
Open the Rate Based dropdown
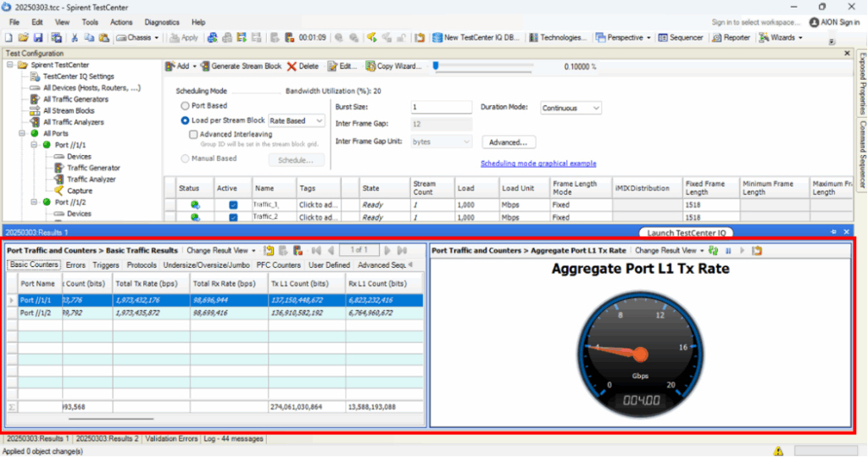[296, 120]
